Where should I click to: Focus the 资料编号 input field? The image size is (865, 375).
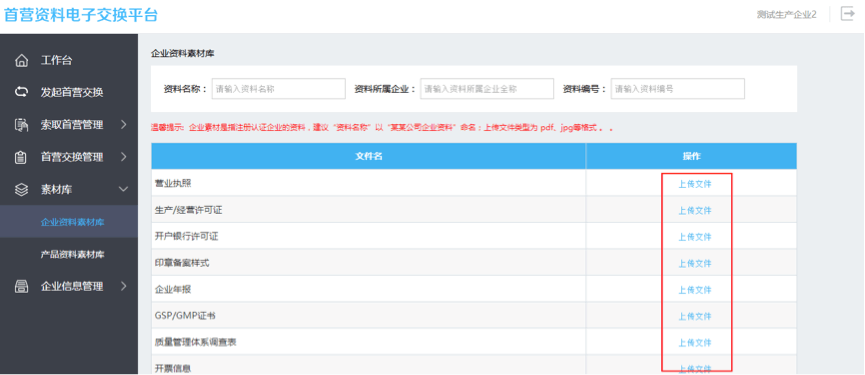(677, 89)
